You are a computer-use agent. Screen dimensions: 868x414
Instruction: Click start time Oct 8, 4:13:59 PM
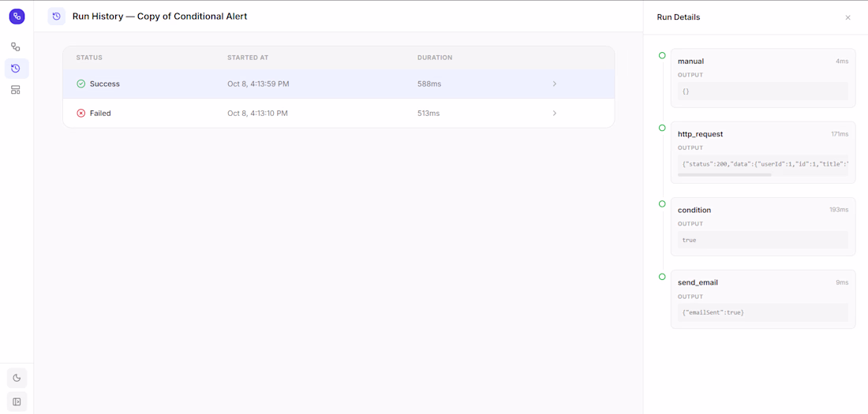(259, 84)
